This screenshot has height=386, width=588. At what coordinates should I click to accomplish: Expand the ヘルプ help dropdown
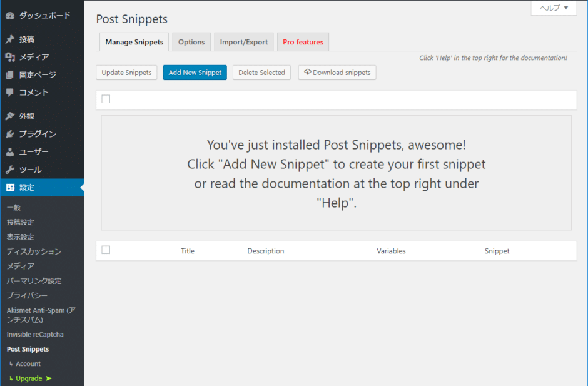pos(554,8)
